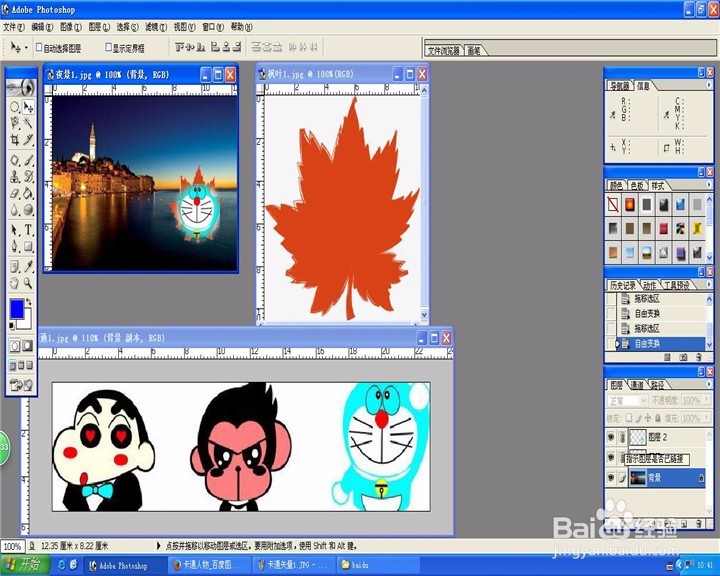720x576 pixels.
Task: Toggle lock-all padlock in Layers panel
Action: click(658, 418)
